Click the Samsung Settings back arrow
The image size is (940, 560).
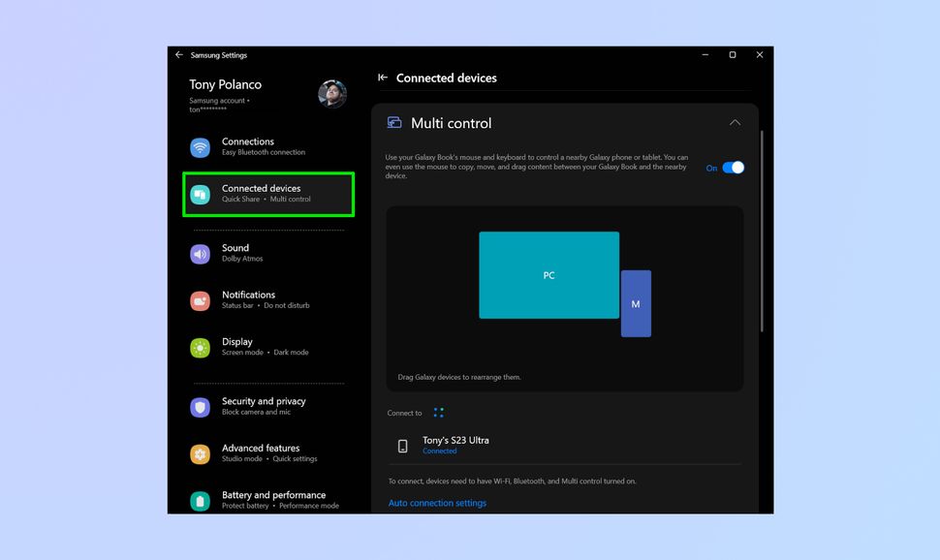[x=179, y=55]
